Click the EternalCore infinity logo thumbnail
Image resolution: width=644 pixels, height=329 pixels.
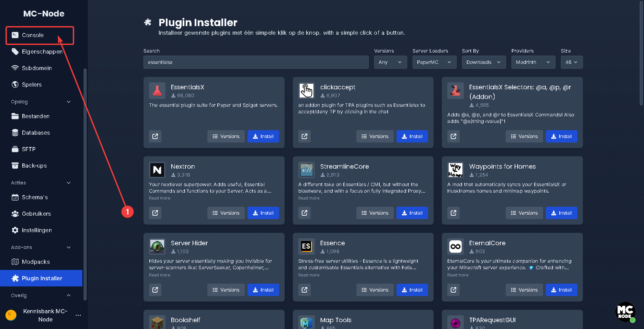pyautogui.click(x=456, y=247)
